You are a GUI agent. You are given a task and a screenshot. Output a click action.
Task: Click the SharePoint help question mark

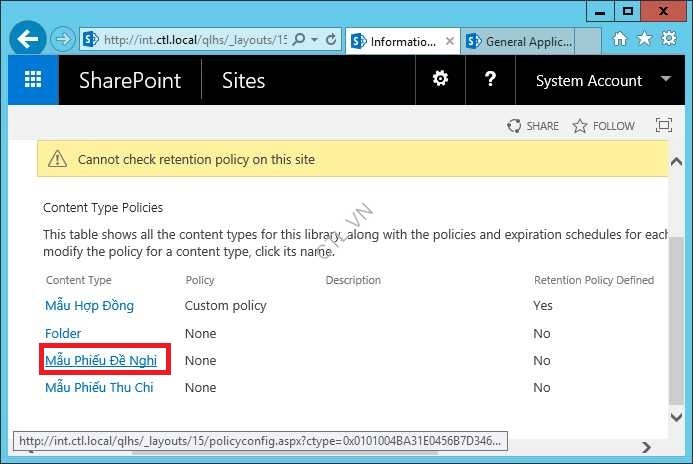tap(490, 80)
